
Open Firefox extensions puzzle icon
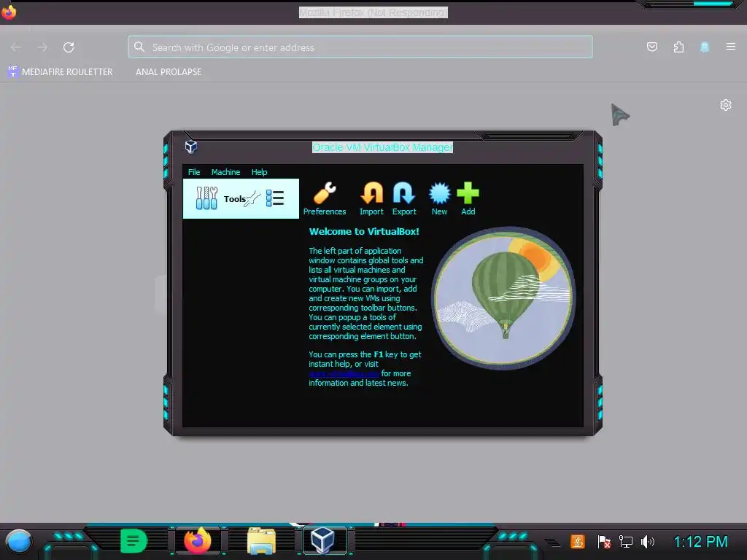click(679, 47)
